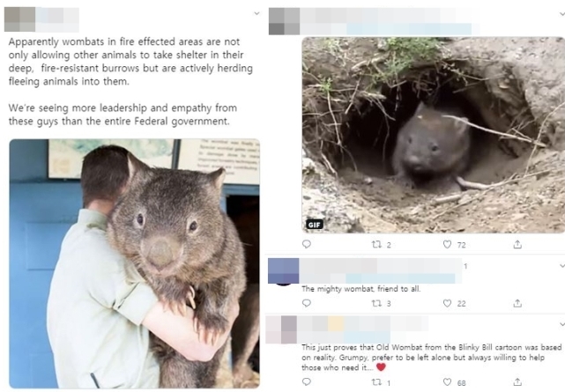Retweet "The mighty wombat, friend to all"
The width and height of the screenshot is (565, 392).
pos(376,303)
